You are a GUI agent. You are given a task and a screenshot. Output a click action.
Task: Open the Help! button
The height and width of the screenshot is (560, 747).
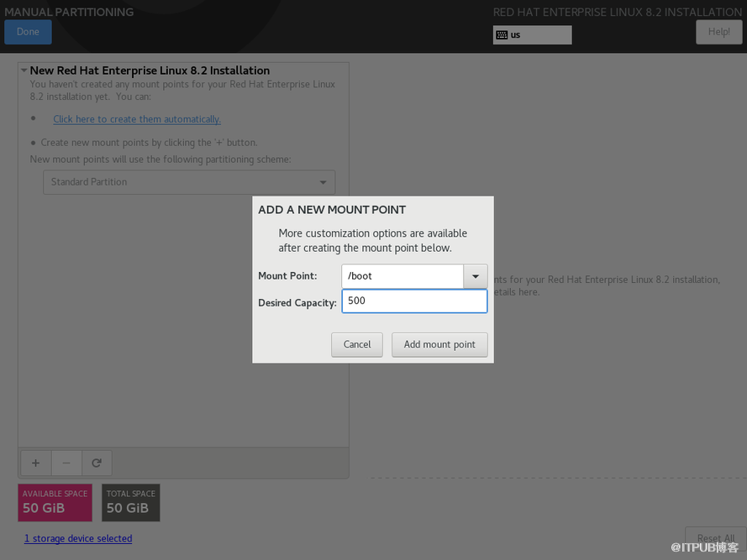(x=718, y=32)
